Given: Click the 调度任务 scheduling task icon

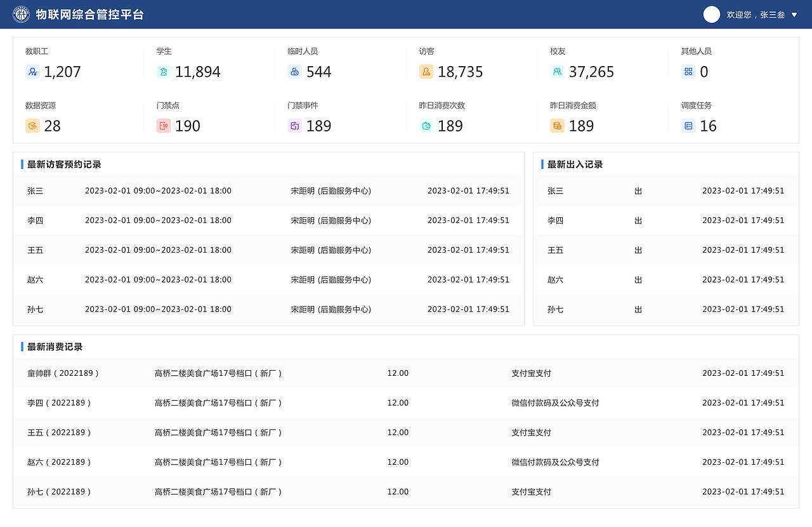Looking at the screenshot, I should (x=688, y=126).
